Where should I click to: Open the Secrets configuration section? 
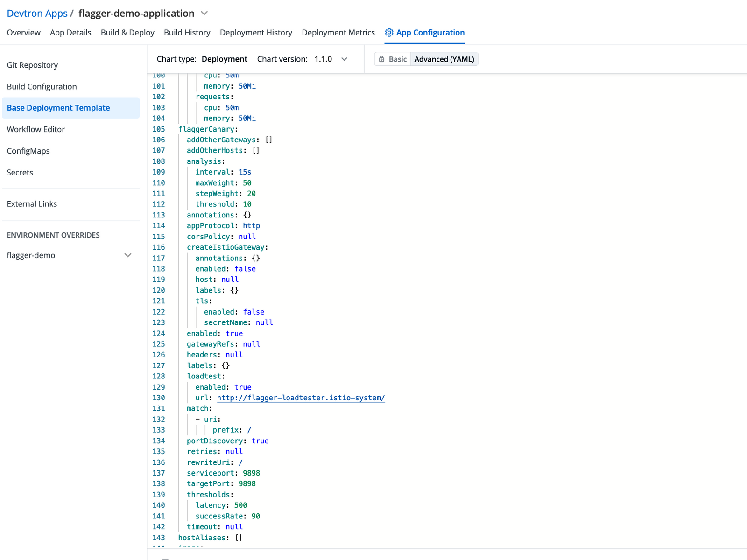pyautogui.click(x=20, y=172)
